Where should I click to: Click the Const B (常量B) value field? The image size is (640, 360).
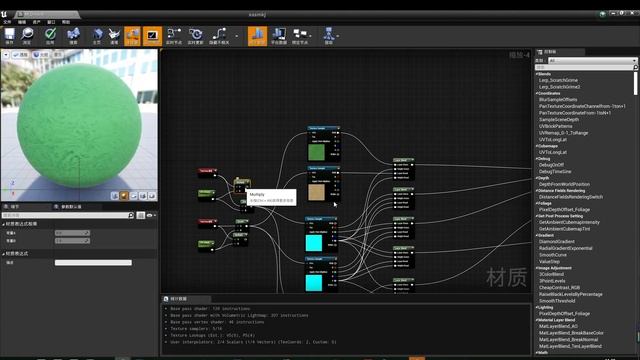pyautogui.click(x=73, y=241)
